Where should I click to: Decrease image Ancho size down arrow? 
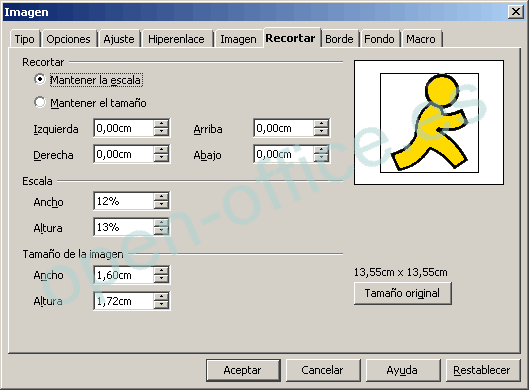pyautogui.click(x=161, y=279)
